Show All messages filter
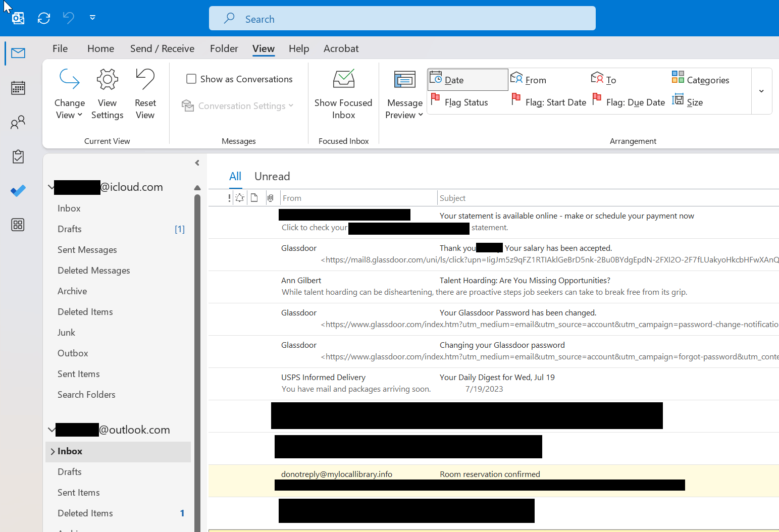Screen dimensions: 779x532 pyautogui.click(x=235, y=176)
